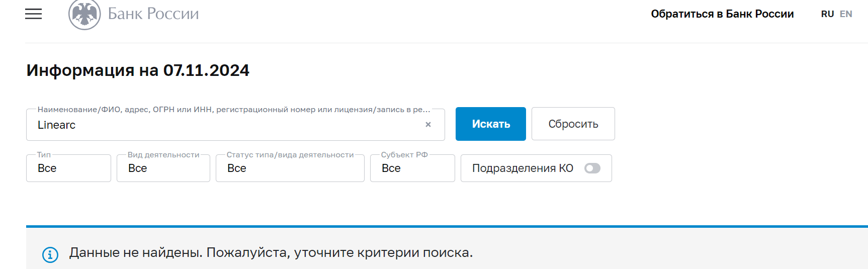Image resolution: width=868 pixels, height=269 pixels.
Task: Select the RU language option
Action: tap(827, 14)
